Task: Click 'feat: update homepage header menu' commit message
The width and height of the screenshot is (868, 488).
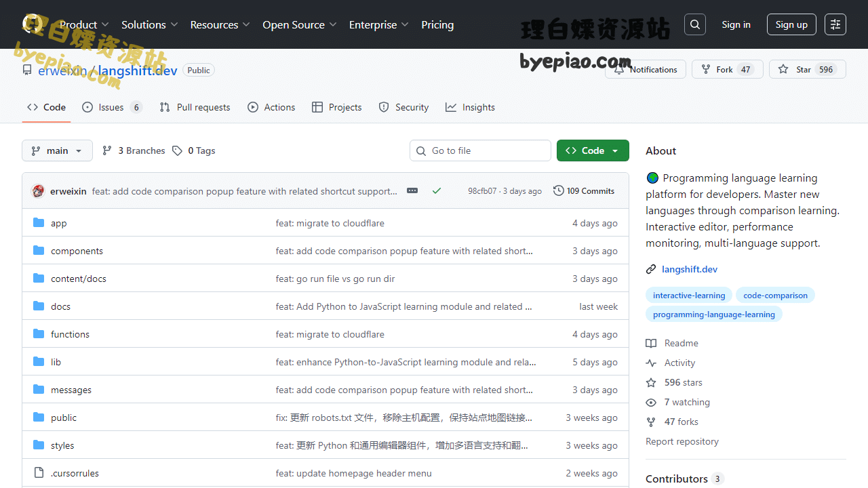Action: 354,473
